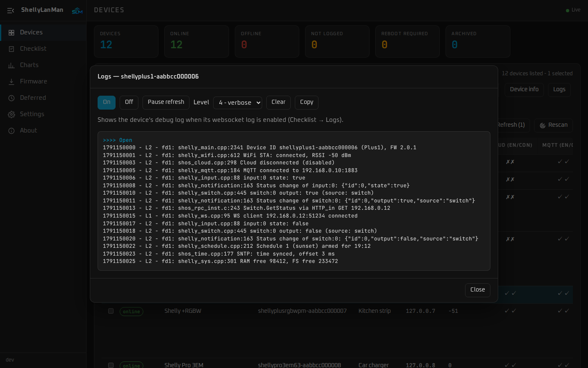Viewport: 588px width, 368px height.
Task: Open the log Level dropdown
Action: [238, 103]
